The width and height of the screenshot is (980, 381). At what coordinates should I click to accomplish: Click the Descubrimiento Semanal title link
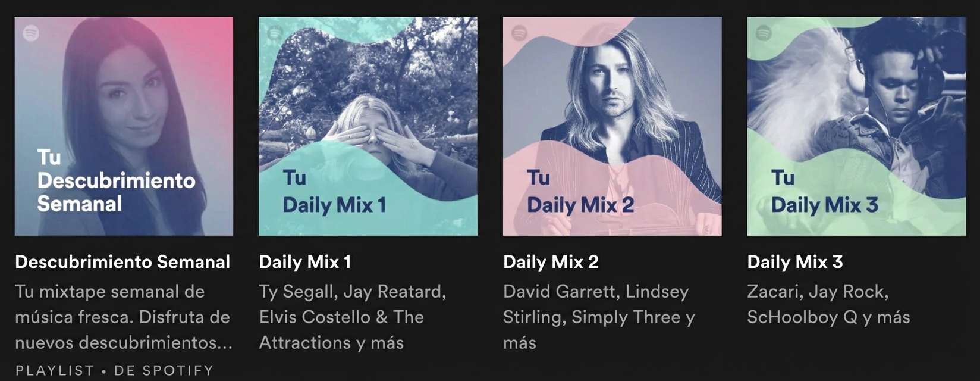[122, 262]
